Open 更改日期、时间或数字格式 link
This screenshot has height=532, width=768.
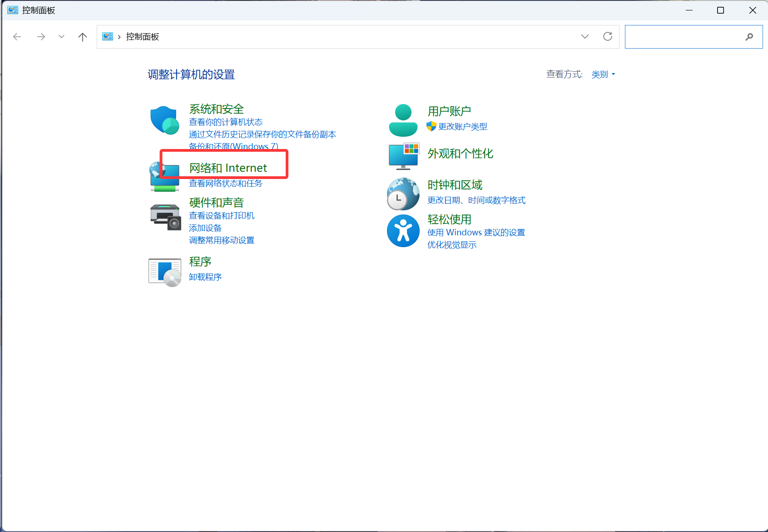click(x=476, y=200)
